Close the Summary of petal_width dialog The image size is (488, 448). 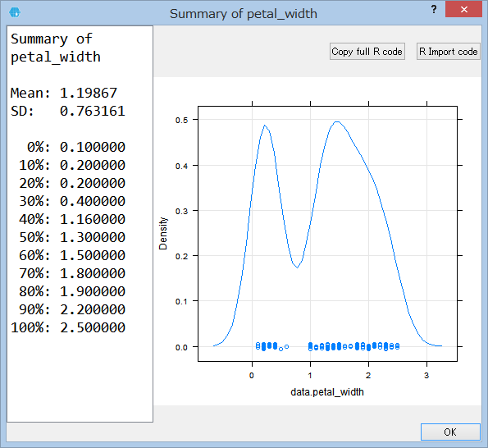coord(463,9)
